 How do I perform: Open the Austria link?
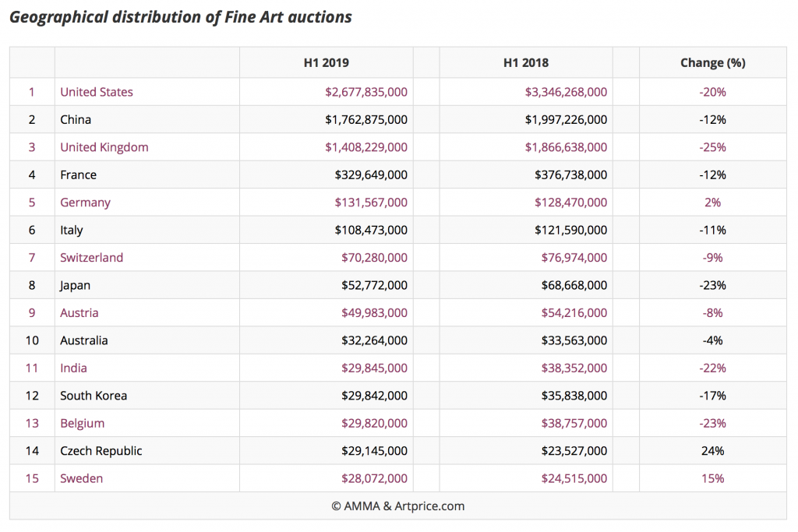pos(79,313)
